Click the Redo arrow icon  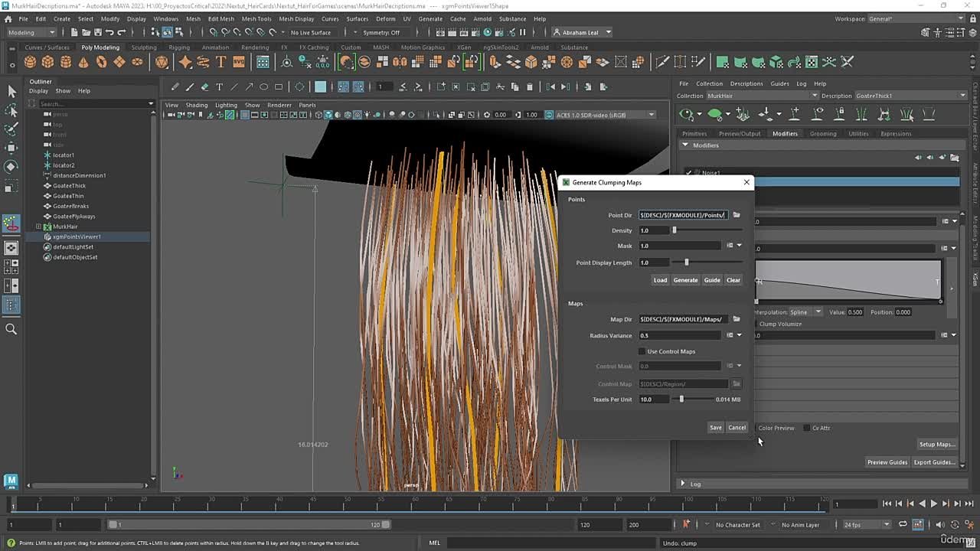[x=121, y=32]
